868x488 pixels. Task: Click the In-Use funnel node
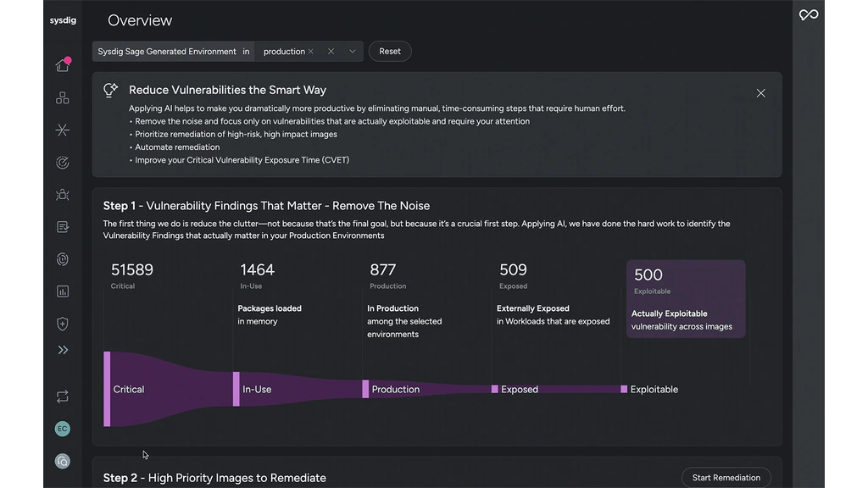point(236,389)
